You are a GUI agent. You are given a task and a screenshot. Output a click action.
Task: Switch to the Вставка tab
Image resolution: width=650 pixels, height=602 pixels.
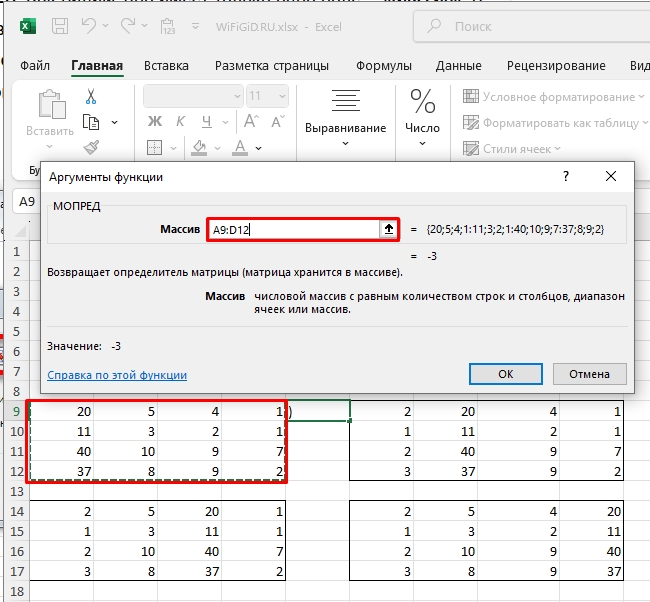point(166,66)
